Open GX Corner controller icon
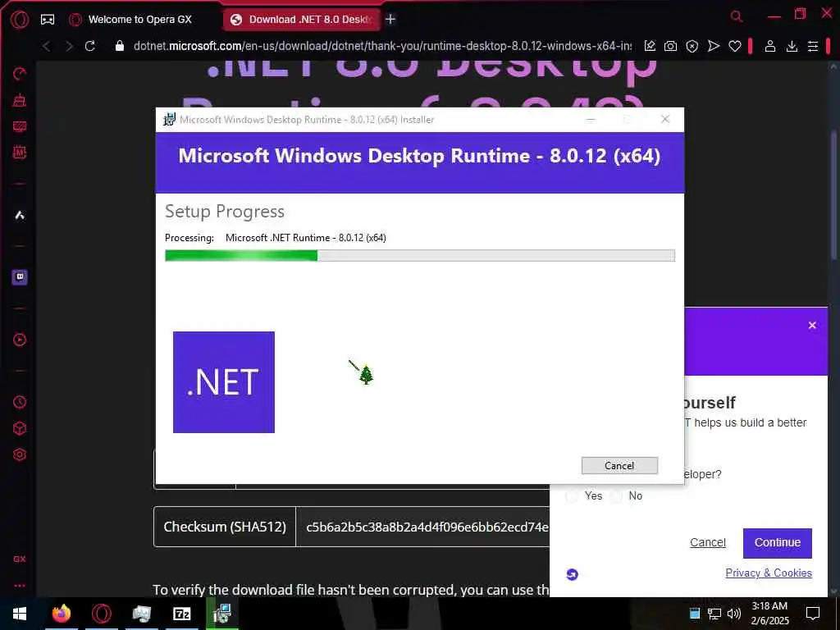The height and width of the screenshot is (630, 840). coord(48,20)
